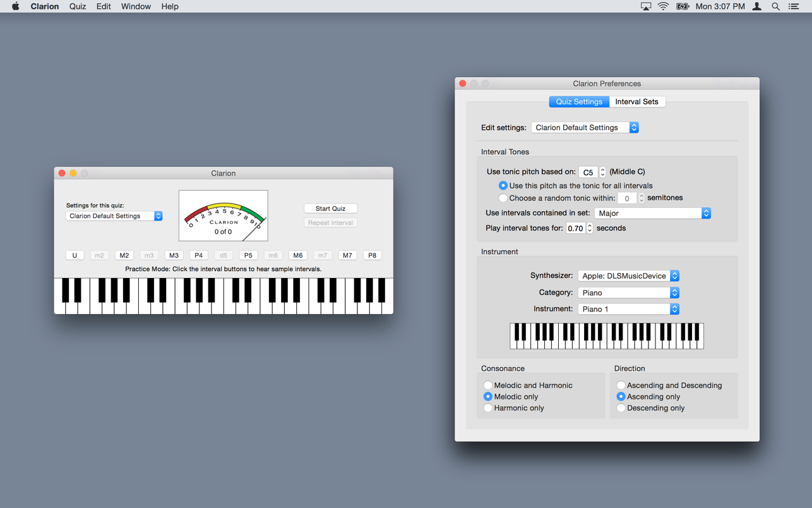Play the P5 interval button
The height and width of the screenshot is (508, 812).
pyautogui.click(x=248, y=255)
